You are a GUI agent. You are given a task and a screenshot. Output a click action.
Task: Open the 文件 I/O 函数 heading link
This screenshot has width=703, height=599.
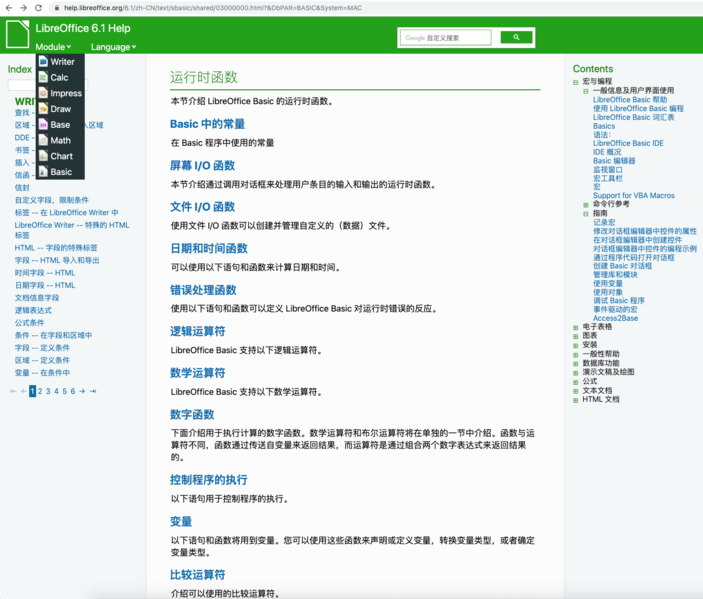tap(202, 207)
